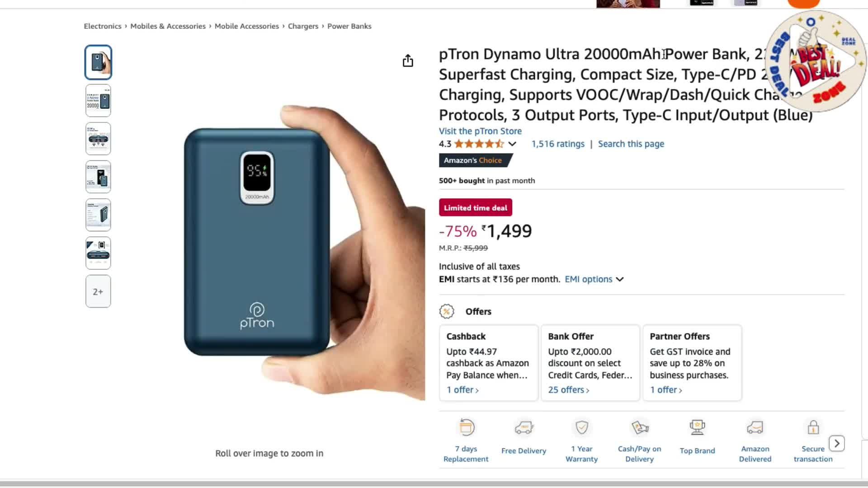
Task: Visit the pTron Store link
Action: point(480,131)
